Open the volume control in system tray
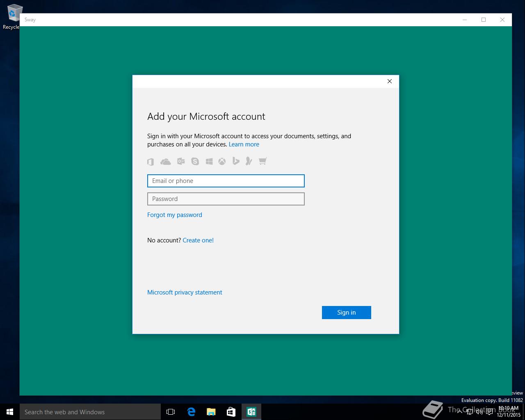525x420 pixels. pyautogui.click(x=479, y=412)
